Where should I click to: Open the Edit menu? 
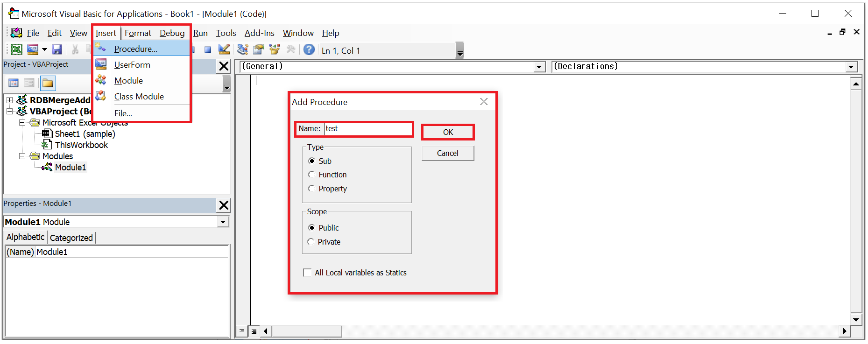click(x=55, y=33)
